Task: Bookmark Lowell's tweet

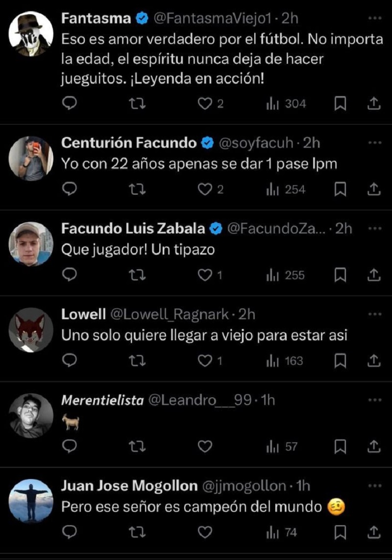Action: 341,361
